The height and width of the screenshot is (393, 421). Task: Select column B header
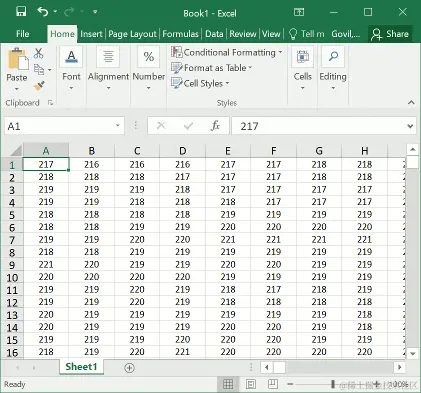tap(91, 151)
